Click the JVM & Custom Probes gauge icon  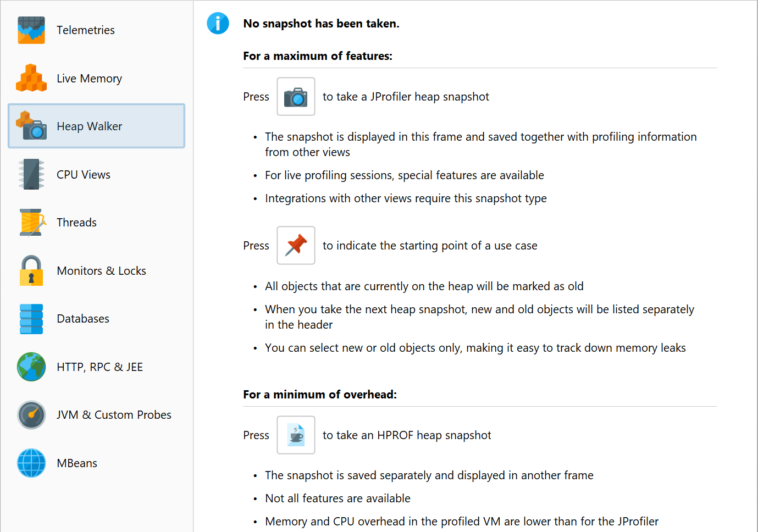tap(31, 415)
